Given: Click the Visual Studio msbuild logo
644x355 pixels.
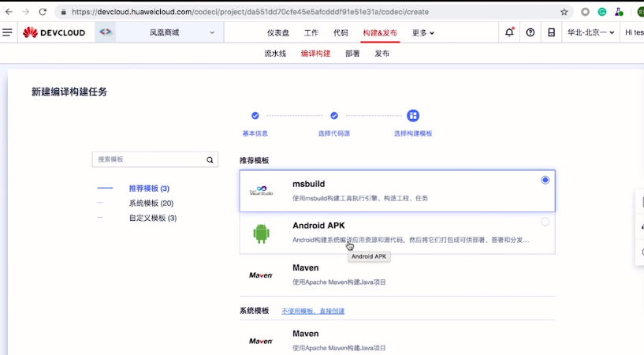Looking at the screenshot, I should pos(261,191).
